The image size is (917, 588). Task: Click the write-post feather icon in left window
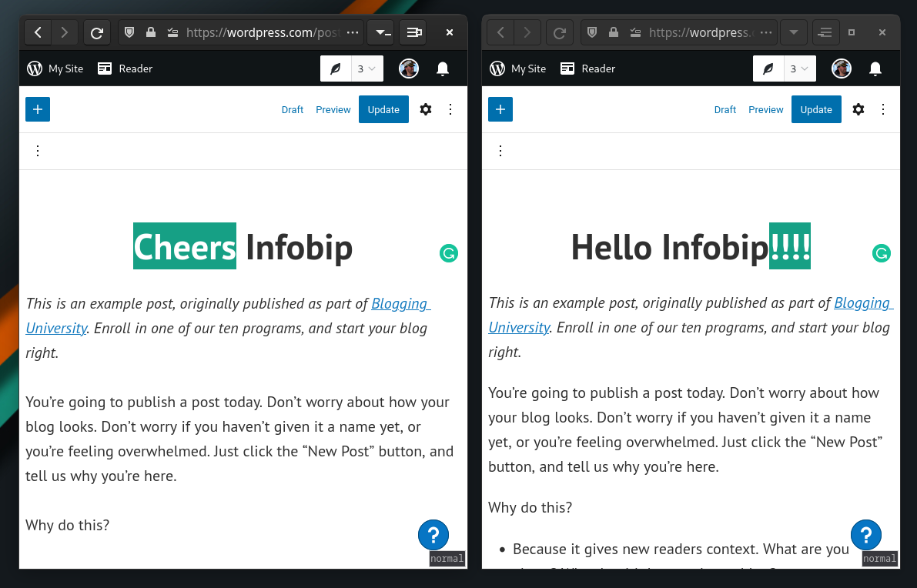336,69
